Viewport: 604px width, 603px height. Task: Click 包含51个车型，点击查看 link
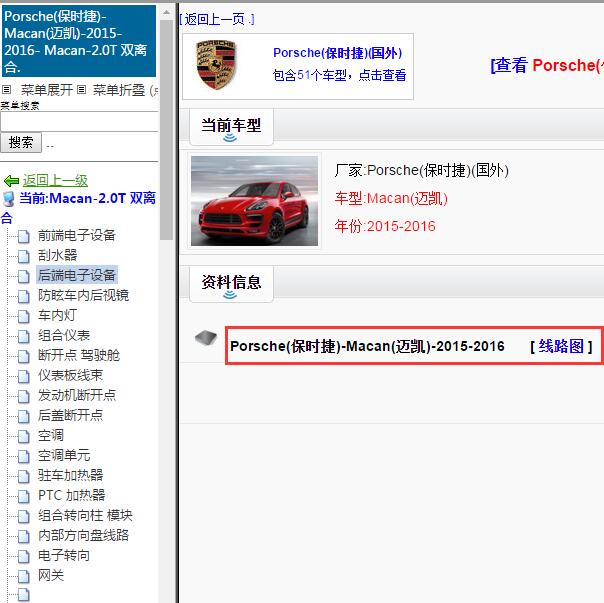coord(339,75)
